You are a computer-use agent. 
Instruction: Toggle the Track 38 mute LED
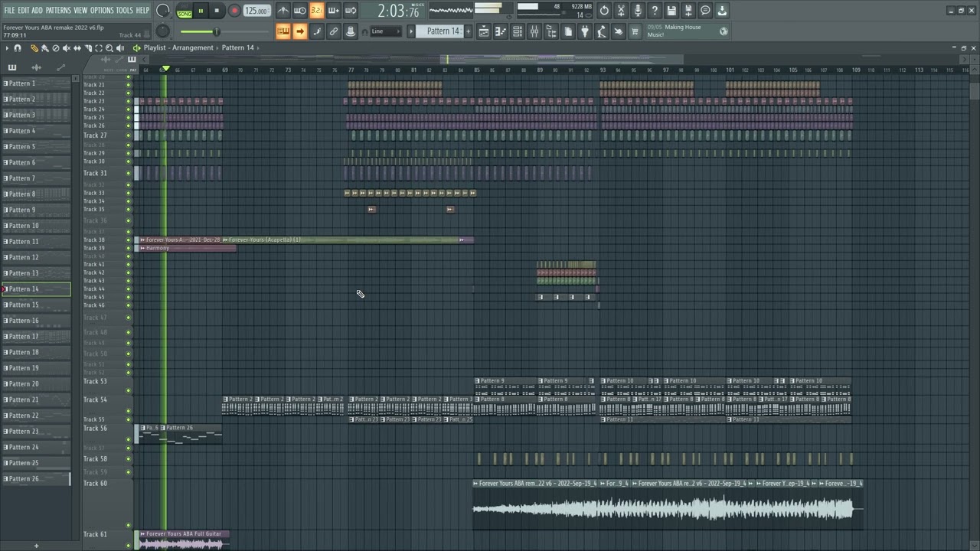click(129, 240)
